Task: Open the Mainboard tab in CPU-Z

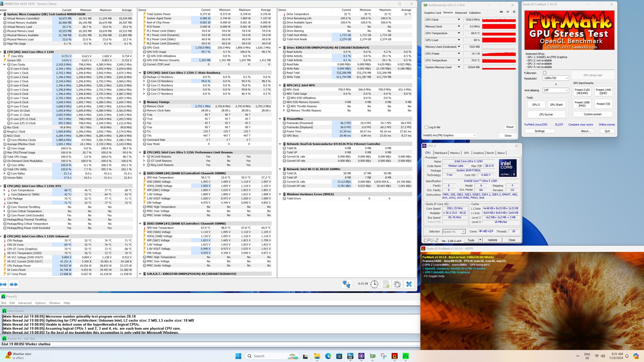Action: (x=440, y=153)
